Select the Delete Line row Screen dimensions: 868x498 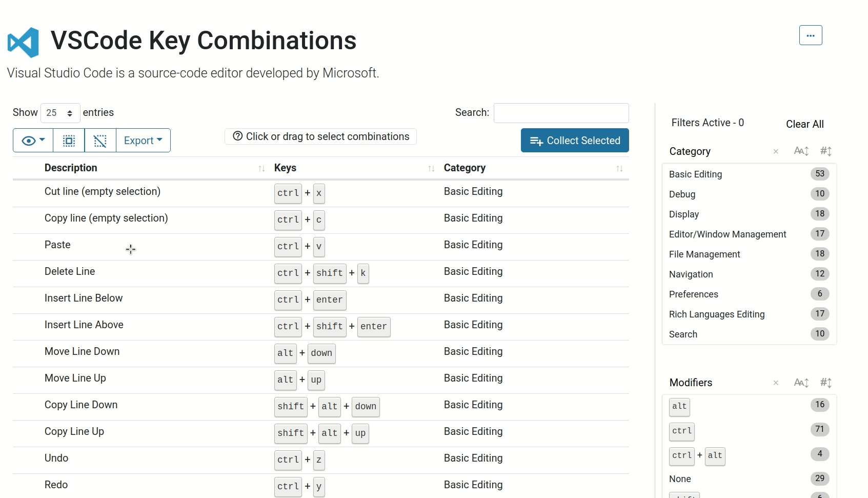coord(321,274)
